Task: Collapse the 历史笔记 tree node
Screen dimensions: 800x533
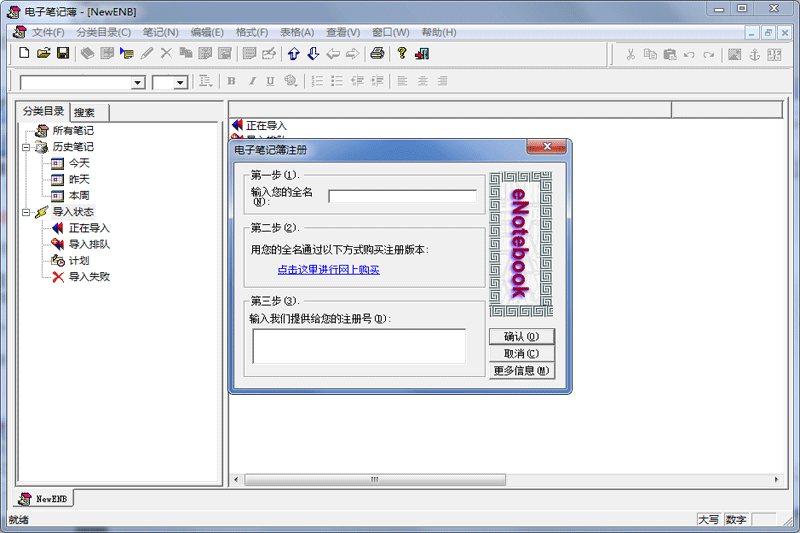Action: [x=26, y=147]
